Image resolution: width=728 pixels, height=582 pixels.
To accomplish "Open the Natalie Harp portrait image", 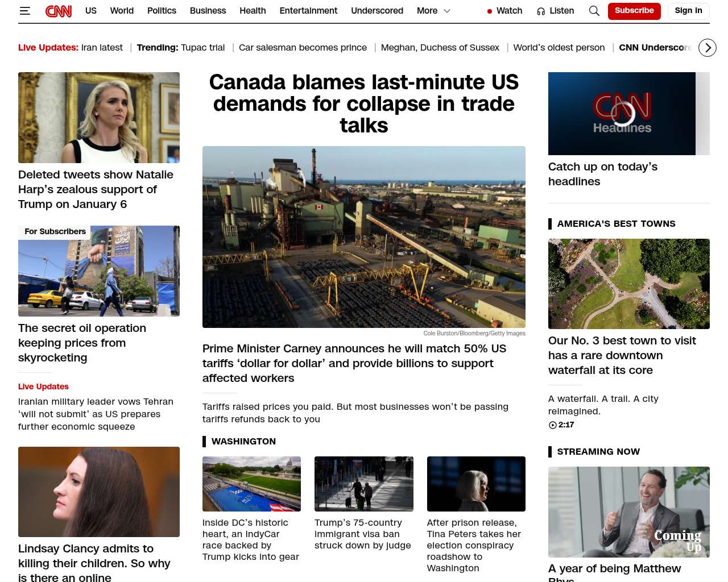I will pos(99,118).
